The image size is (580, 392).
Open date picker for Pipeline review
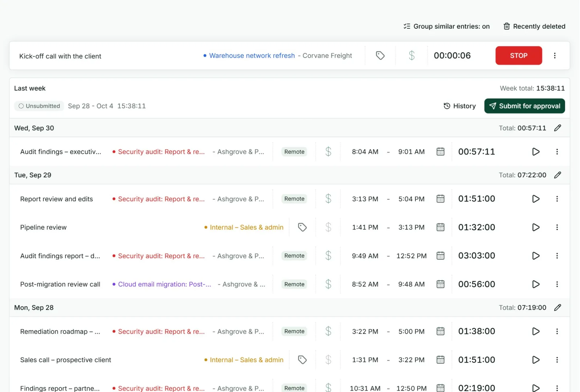pos(440,227)
